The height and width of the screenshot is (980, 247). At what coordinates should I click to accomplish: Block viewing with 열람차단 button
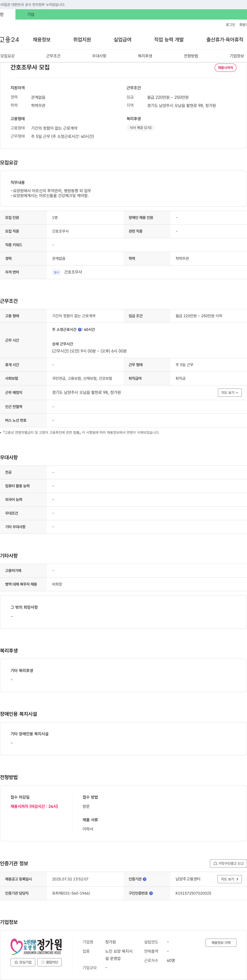(49, 962)
